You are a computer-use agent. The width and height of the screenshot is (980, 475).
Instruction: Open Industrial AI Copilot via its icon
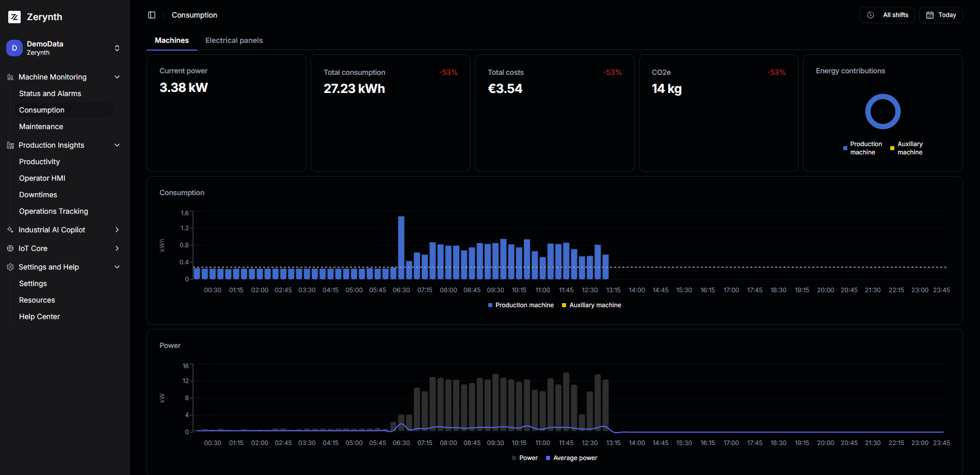click(9, 229)
